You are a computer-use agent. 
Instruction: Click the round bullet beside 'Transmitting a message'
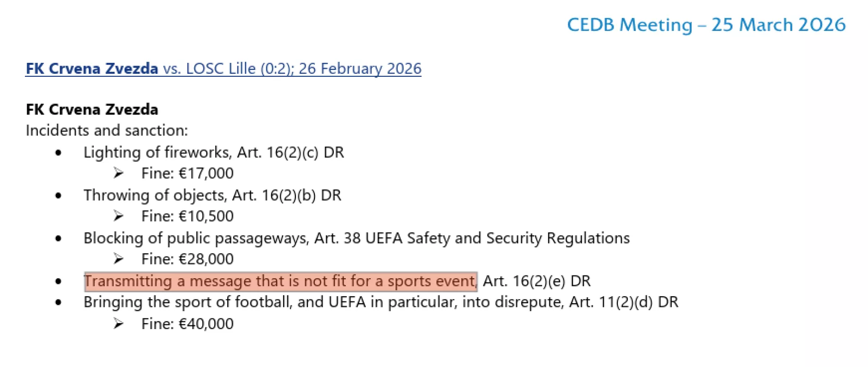pyautogui.click(x=58, y=281)
